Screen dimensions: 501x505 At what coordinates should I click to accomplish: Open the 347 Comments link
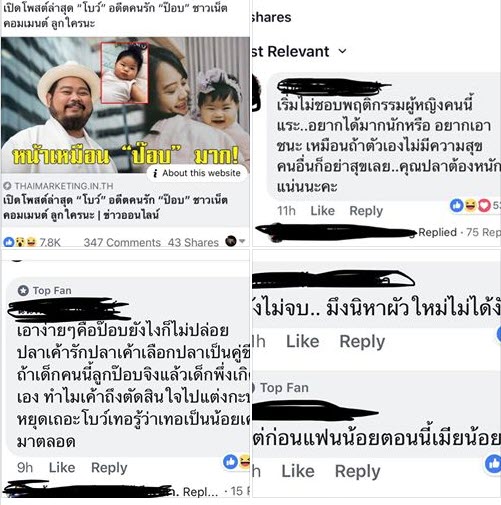pyautogui.click(x=122, y=242)
